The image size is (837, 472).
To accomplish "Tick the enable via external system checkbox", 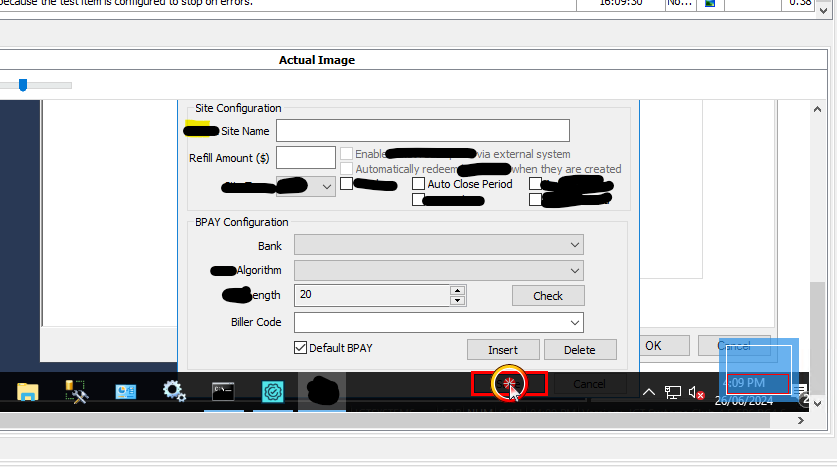I will pos(346,154).
